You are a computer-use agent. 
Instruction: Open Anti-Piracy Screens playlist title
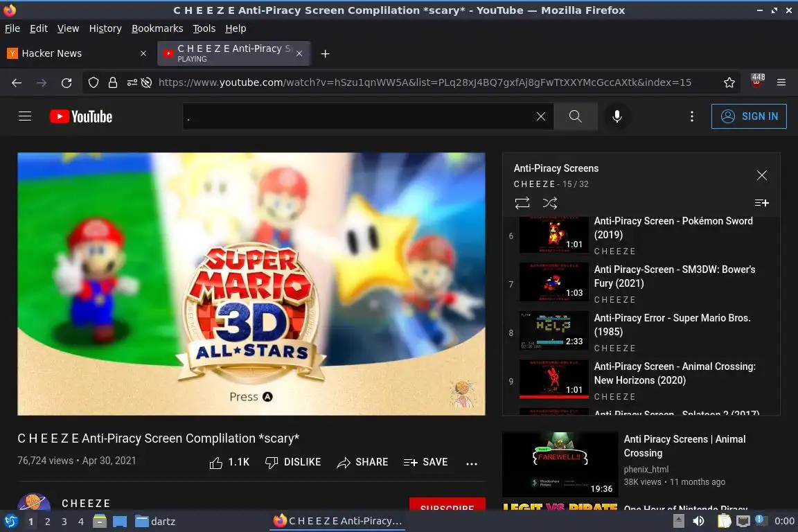[x=556, y=168]
